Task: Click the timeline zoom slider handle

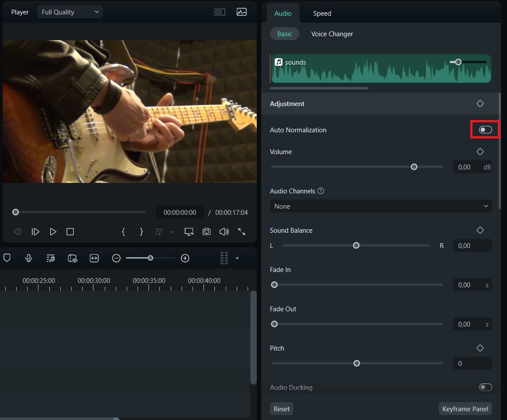Action: tap(150, 258)
